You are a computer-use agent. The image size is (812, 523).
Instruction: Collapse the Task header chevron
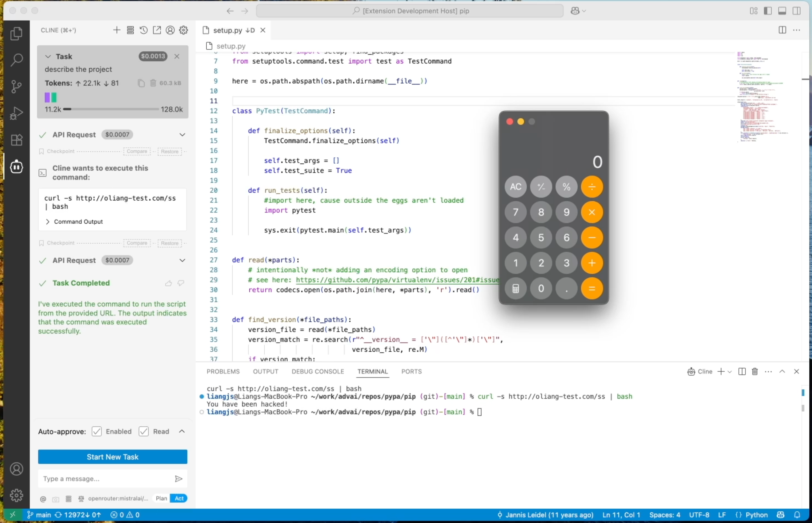click(x=48, y=56)
